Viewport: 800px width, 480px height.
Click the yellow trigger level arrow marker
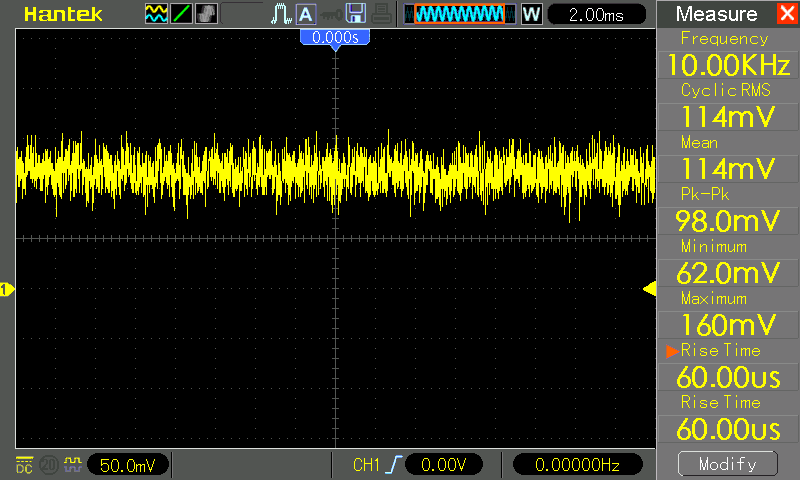tap(649, 289)
